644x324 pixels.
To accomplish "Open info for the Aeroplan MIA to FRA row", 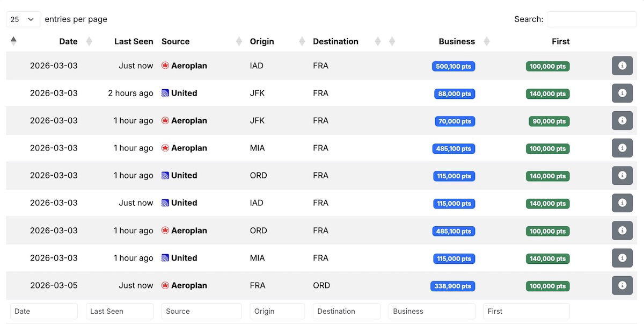I will (622, 148).
